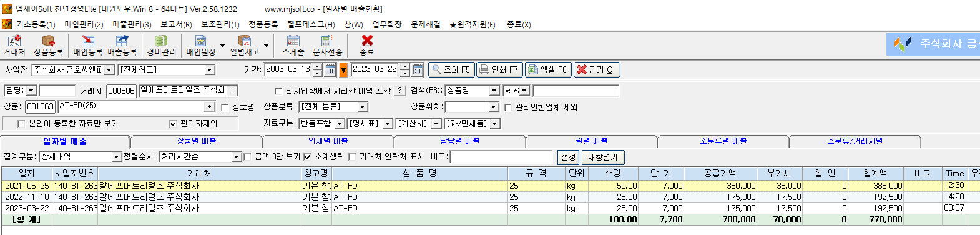The height and width of the screenshot is (235, 980).
Task: Open the 경비관리 toolbar icon
Action: pyautogui.click(x=161, y=45)
